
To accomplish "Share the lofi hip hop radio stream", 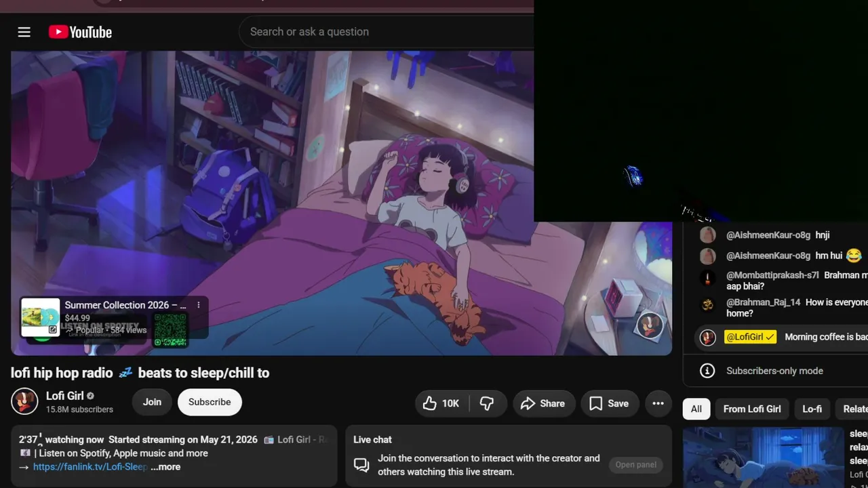I will pyautogui.click(x=544, y=403).
